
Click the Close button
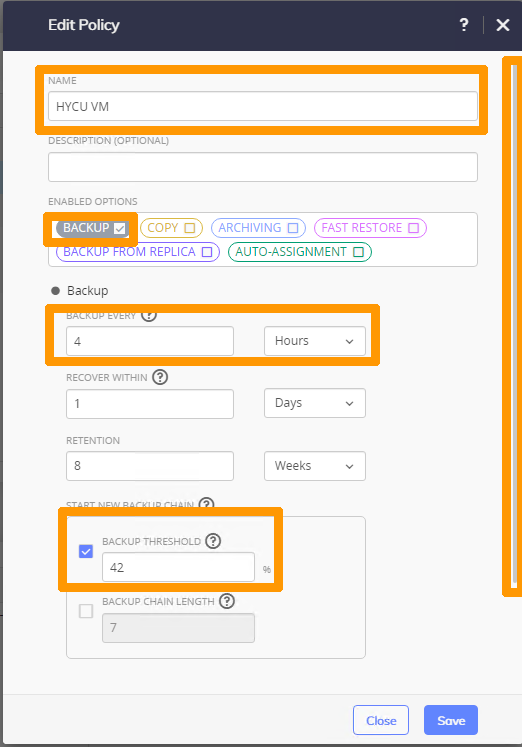[x=381, y=720]
